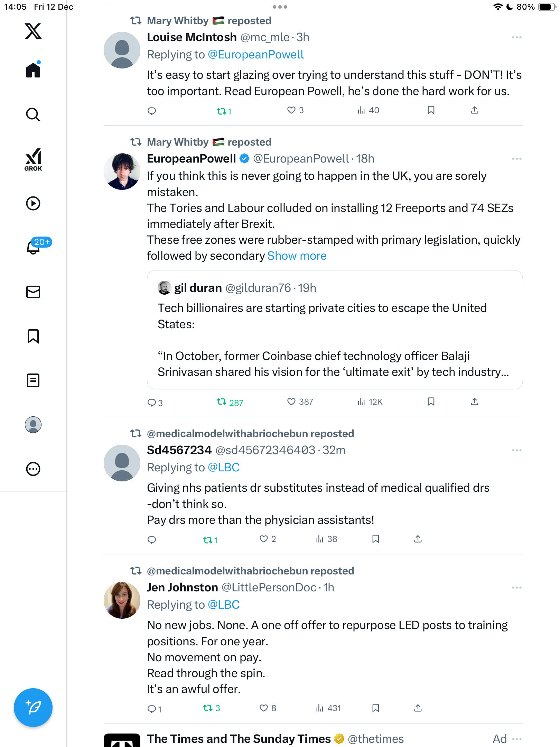This screenshot has width=560, height=747.
Task: Open @LBC link in Jen Johnston's reply
Action: (223, 605)
